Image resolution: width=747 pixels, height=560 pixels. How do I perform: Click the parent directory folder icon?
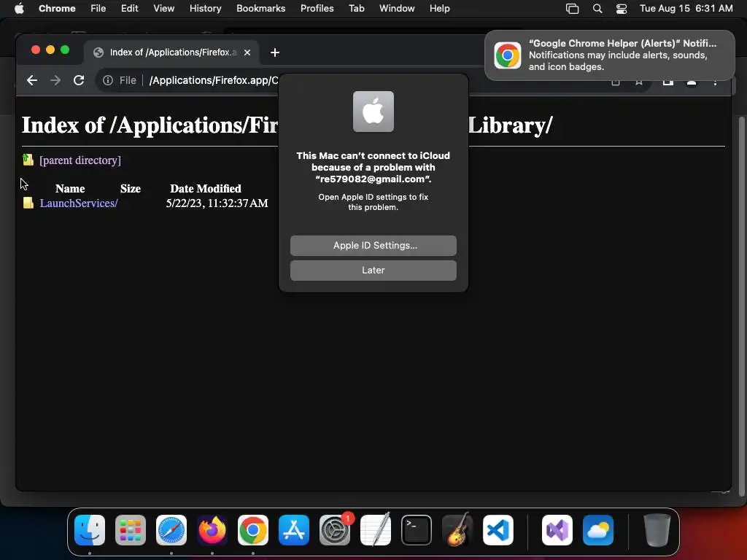[x=28, y=160]
